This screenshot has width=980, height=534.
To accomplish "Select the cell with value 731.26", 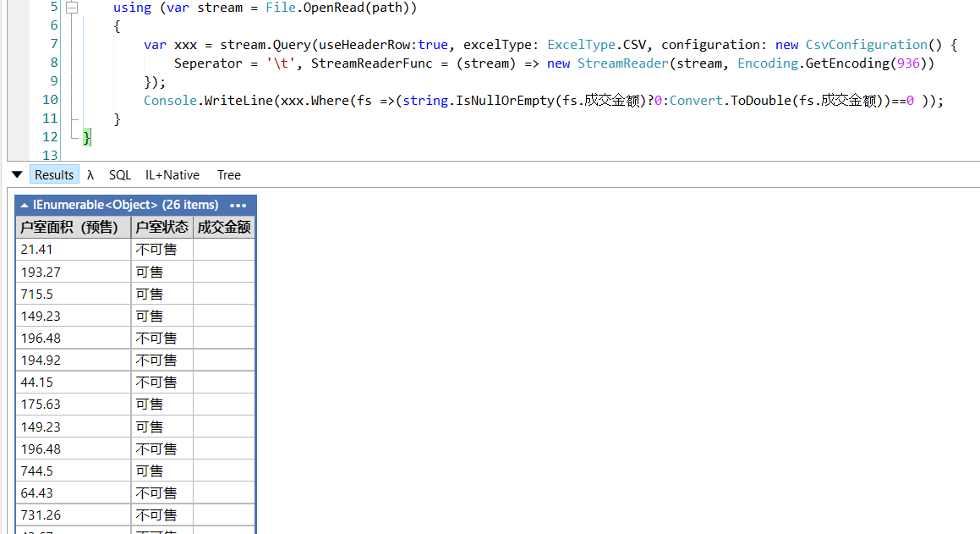I will click(x=73, y=515).
